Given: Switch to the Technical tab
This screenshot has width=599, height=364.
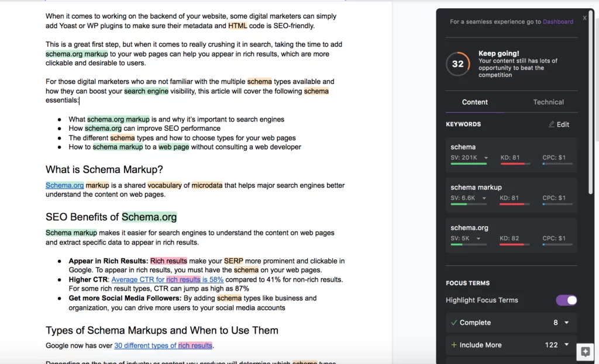Looking at the screenshot, I should [548, 102].
